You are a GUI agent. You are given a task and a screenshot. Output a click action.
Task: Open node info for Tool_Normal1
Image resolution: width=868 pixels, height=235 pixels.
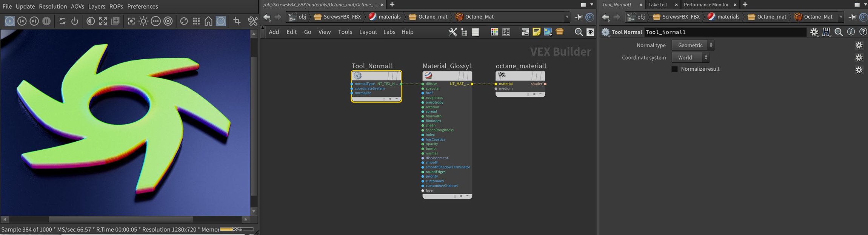(x=851, y=32)
